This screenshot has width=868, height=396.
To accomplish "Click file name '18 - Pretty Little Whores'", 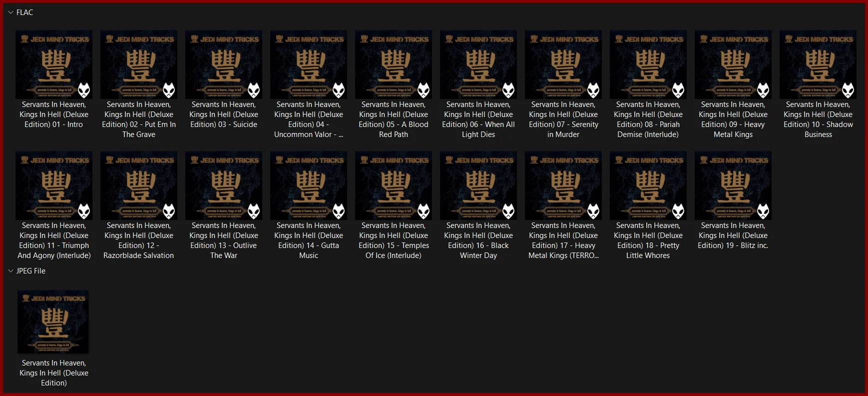I will point(648,240).
